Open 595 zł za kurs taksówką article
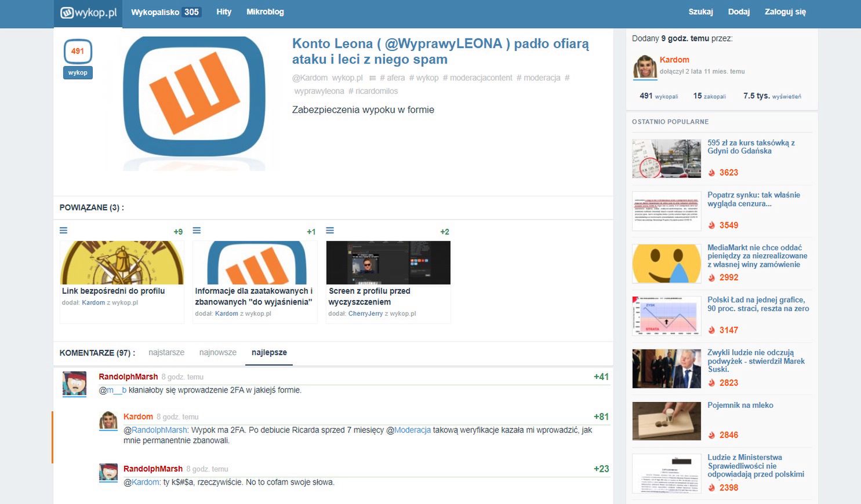Screen dimensions: 861x504 click(751, 147)
